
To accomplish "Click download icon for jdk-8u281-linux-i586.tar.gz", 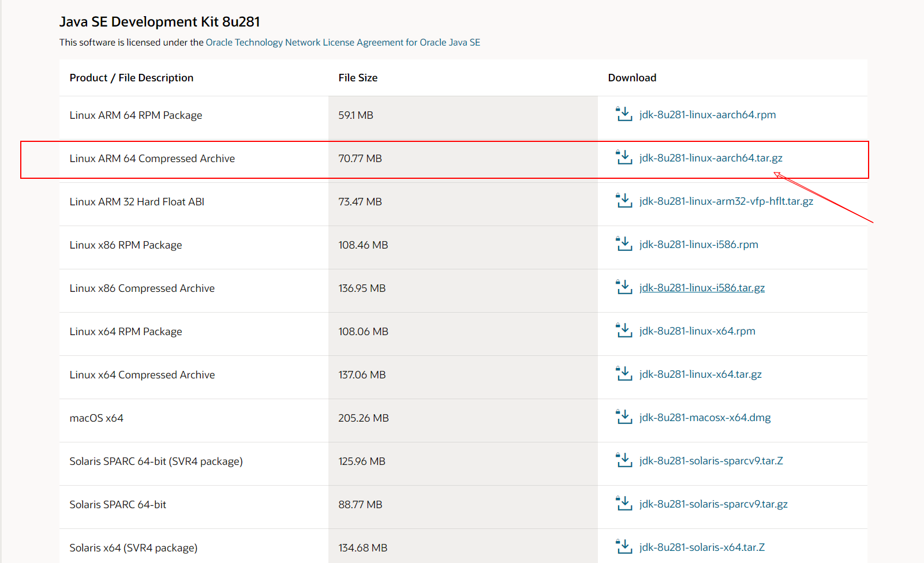I will pyautogui.click(x=624, y=287).
